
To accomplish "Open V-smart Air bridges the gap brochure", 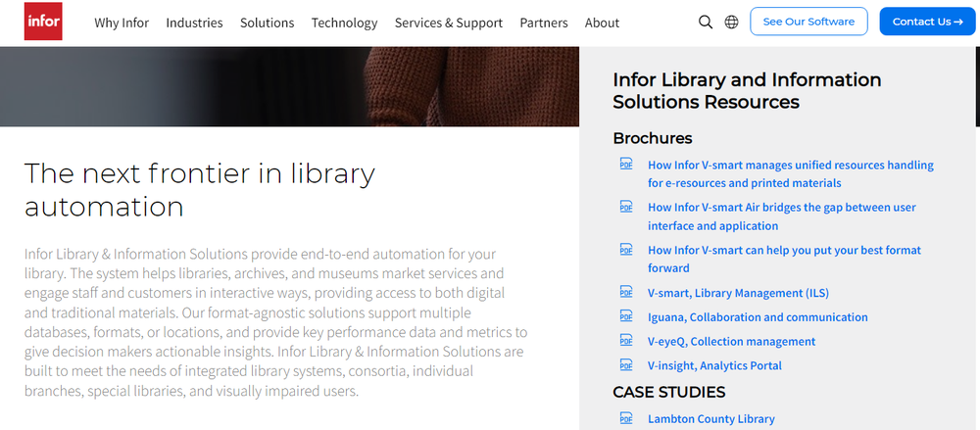I will (x=782, y=216).
